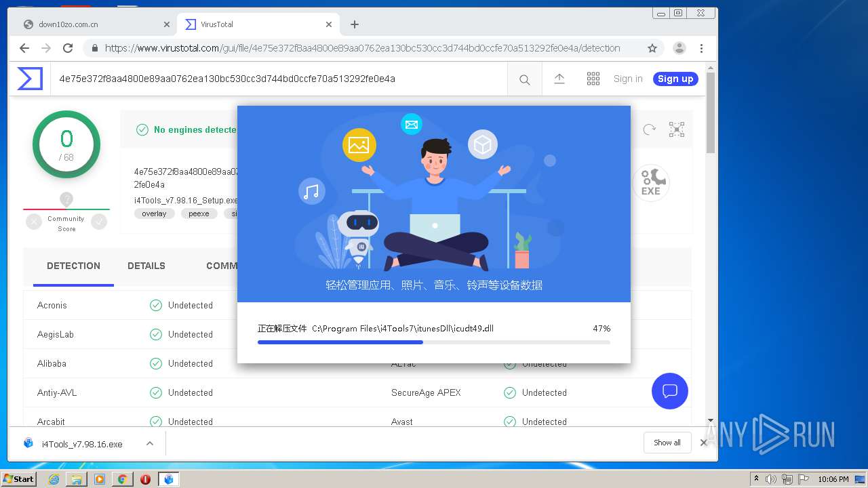
Task: Open the chat bubble widget
Action: [x=670, y=391]
